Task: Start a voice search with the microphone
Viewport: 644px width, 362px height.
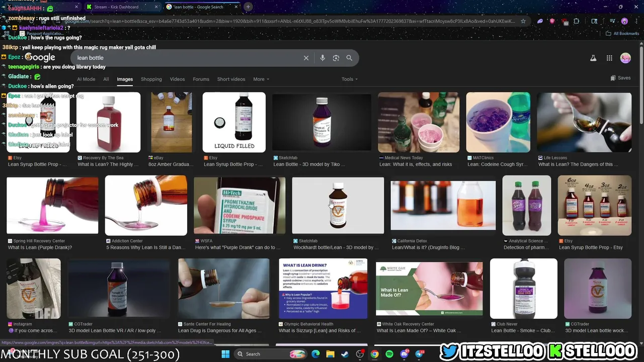Action: [x=323, y=58]
